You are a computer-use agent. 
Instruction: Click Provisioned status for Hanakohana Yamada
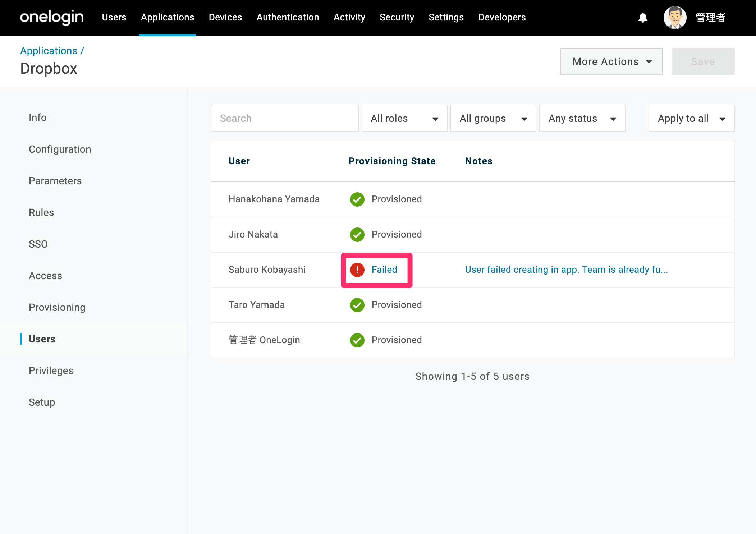pos(397,199)
